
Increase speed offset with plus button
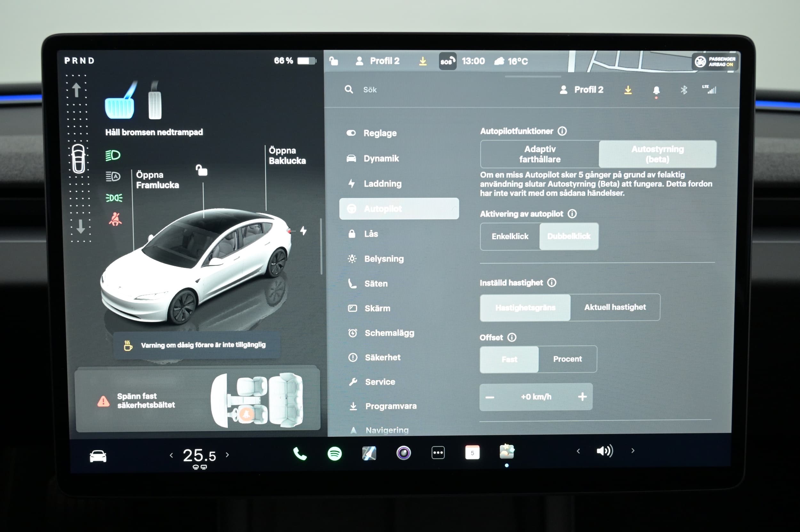(582, 397)
